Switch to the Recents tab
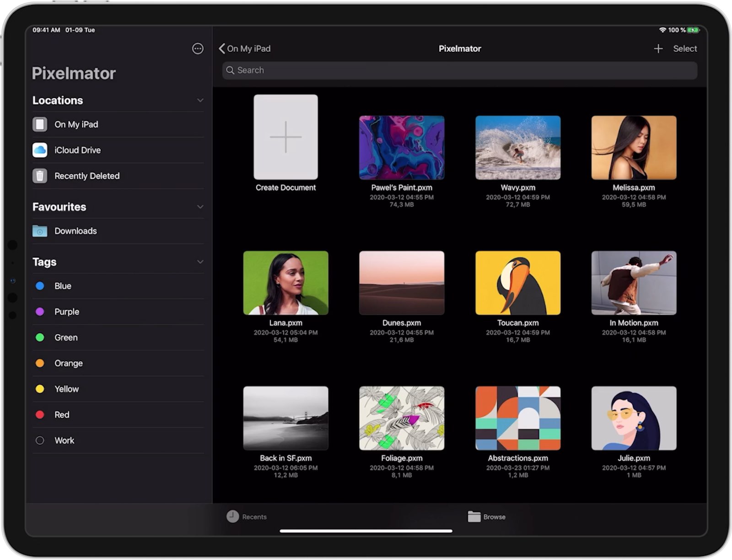Screen dimensions: 732x560 [x=247, y=517]
